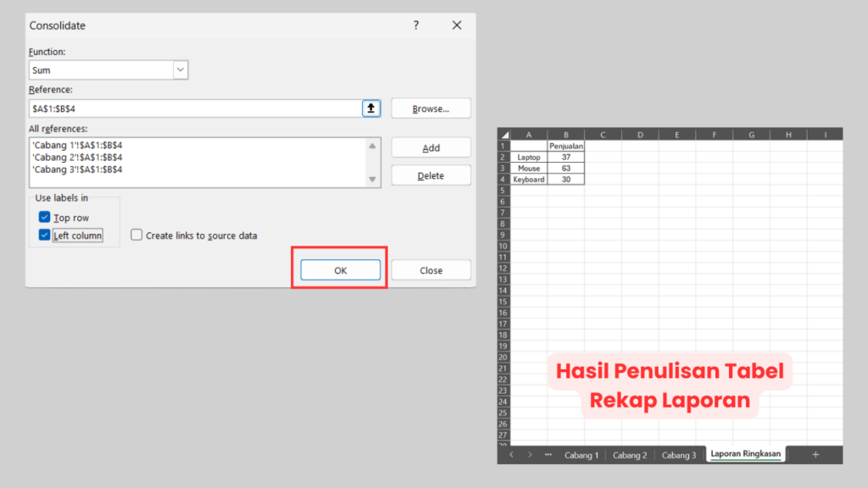Image resolution: width=868 pixels, height=488 pixels.
Task: Expand the Function list arrow to change Sum
Action: [x=180, y=69]
